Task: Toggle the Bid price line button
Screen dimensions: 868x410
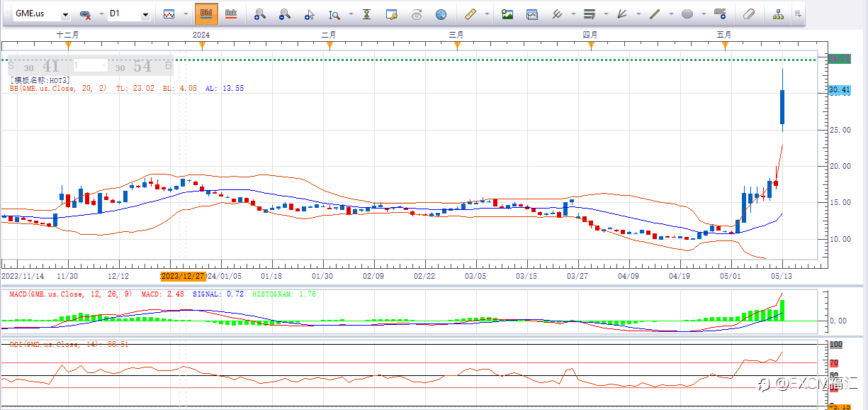Action: 206,13
